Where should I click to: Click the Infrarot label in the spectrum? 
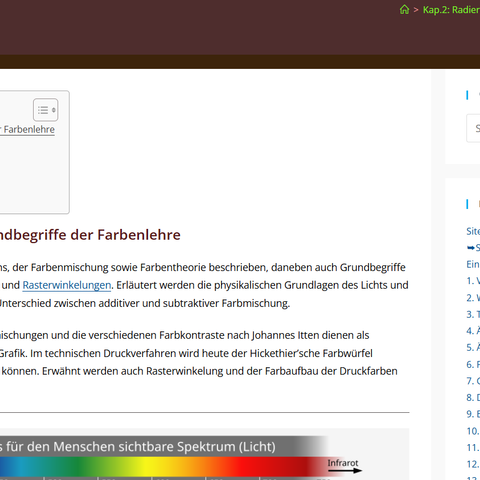[x=343, y=463]
